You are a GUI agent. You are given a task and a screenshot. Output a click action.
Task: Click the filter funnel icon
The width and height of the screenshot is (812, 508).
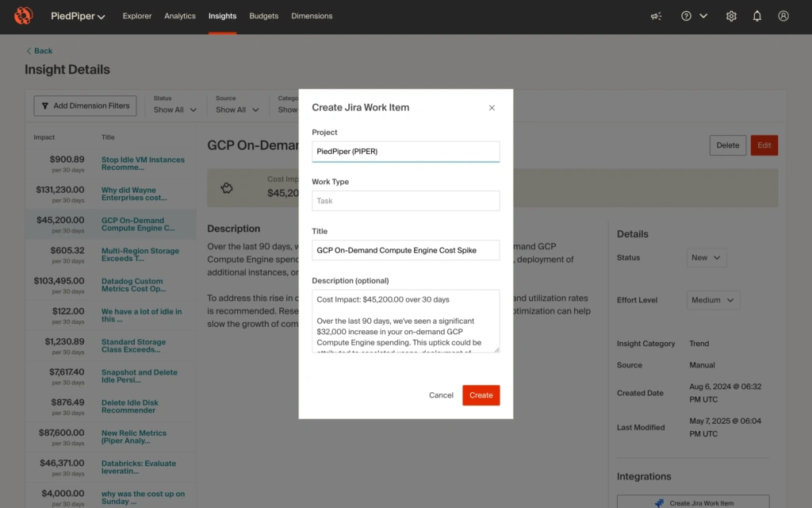[x=45, y=106]
